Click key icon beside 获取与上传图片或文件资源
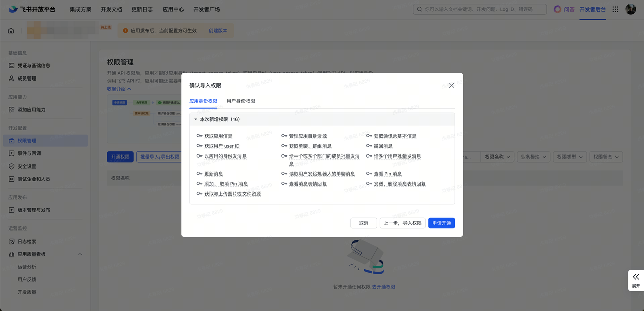This screenshot has height=311, width=644. [199, 193]
